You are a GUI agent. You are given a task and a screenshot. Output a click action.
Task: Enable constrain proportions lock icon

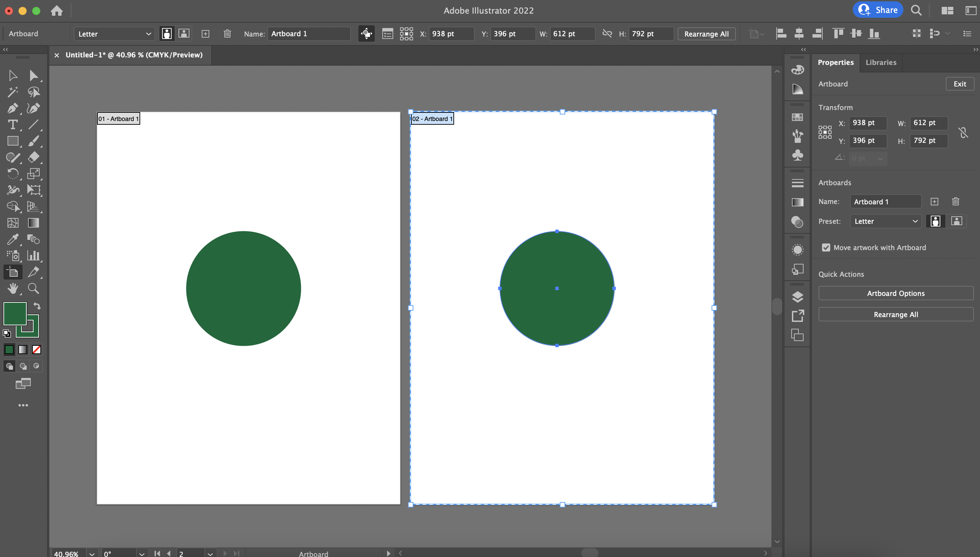pos(964,131)
